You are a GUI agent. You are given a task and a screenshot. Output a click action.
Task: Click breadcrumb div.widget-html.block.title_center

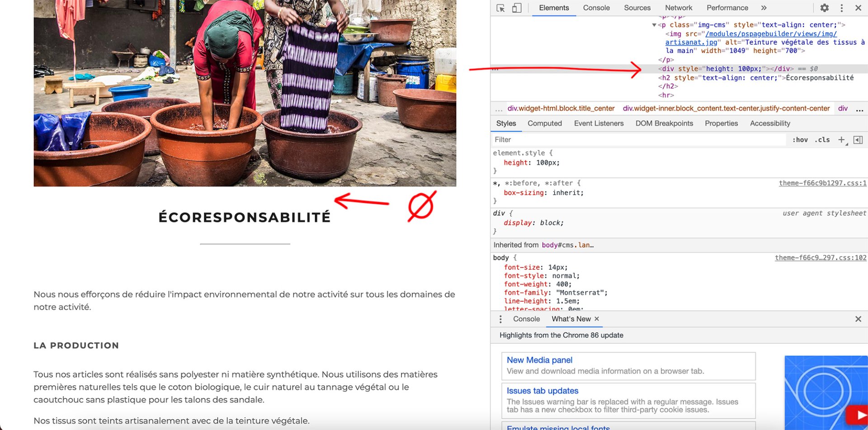click(x=561, y=108)
